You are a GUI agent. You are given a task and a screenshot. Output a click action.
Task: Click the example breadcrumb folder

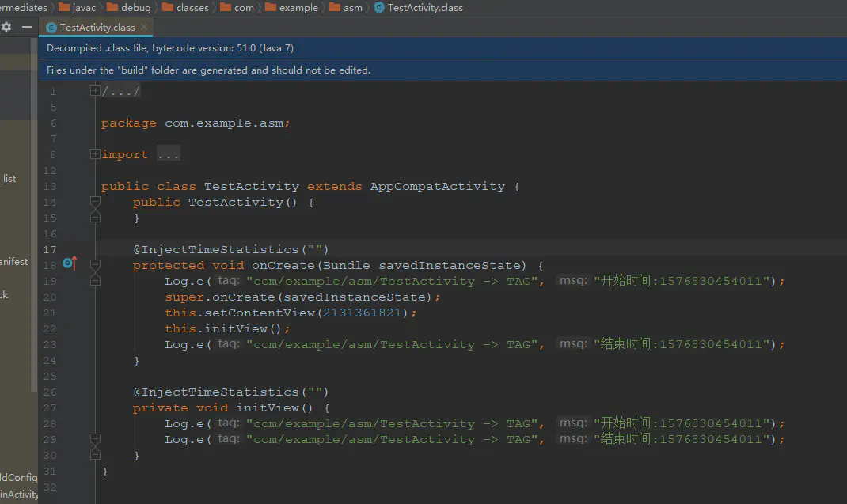[291, 8]
